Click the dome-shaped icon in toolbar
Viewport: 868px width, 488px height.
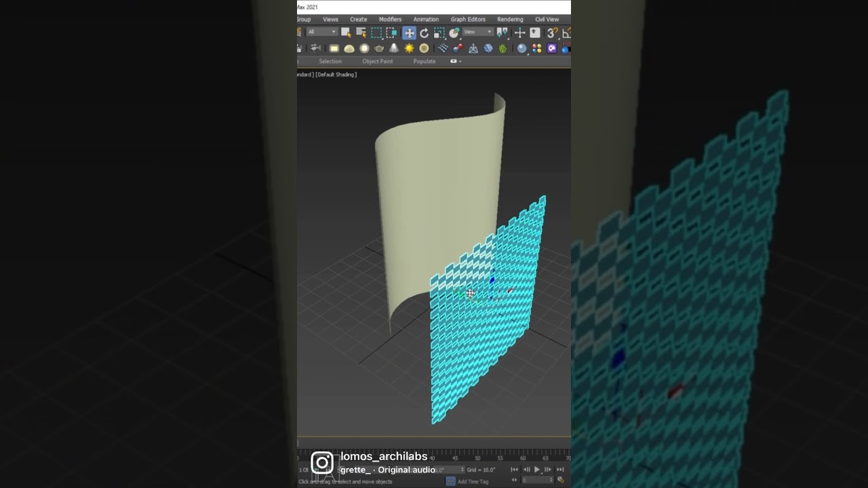[349, 49]
